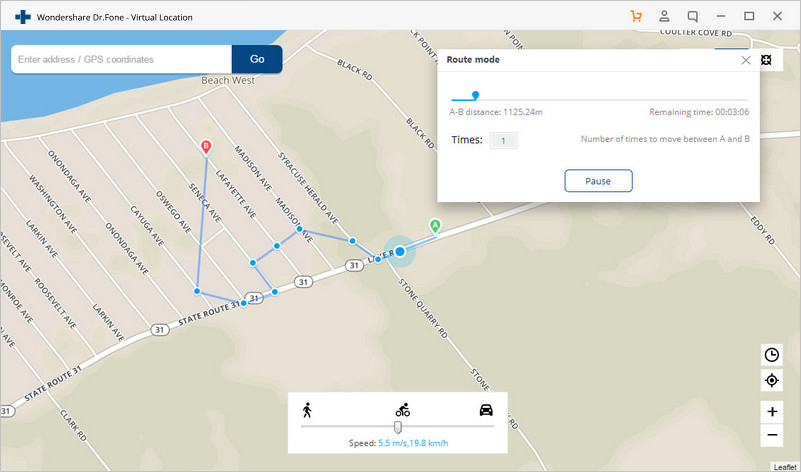Click the red B destination marker
The image size is (801, 472).
pyautogui.click(x=206, y=148)
